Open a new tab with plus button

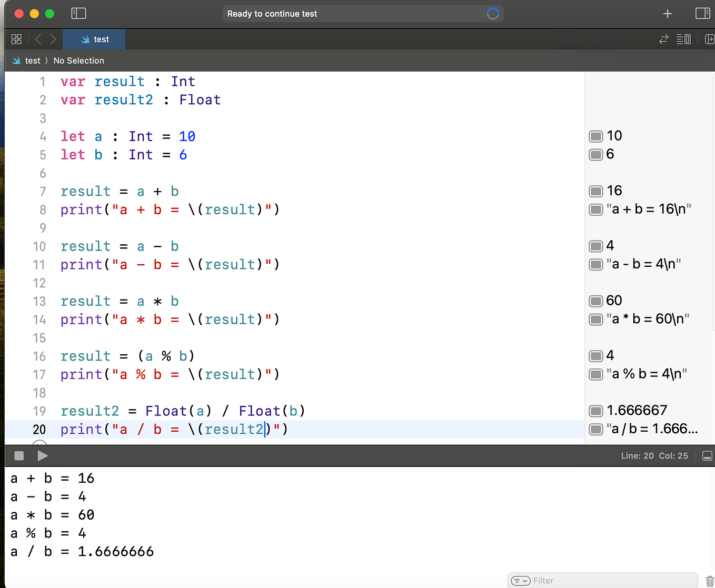(667, 13)
